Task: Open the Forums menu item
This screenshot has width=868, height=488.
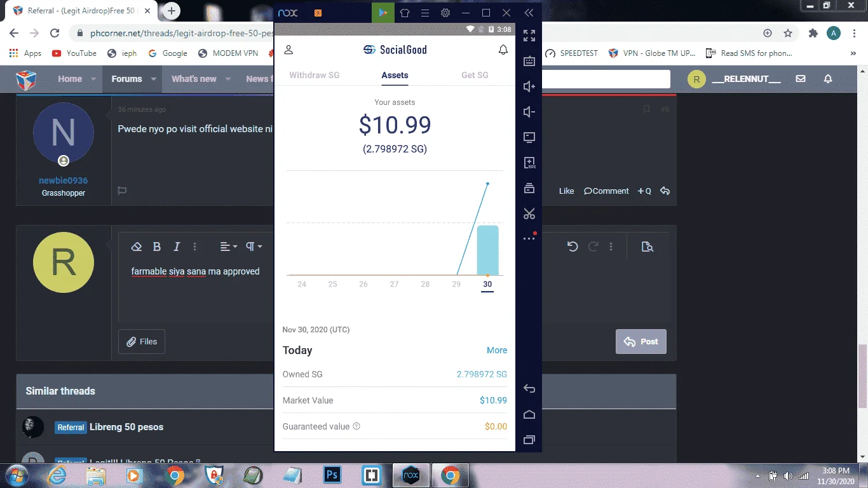Action: 126,79
